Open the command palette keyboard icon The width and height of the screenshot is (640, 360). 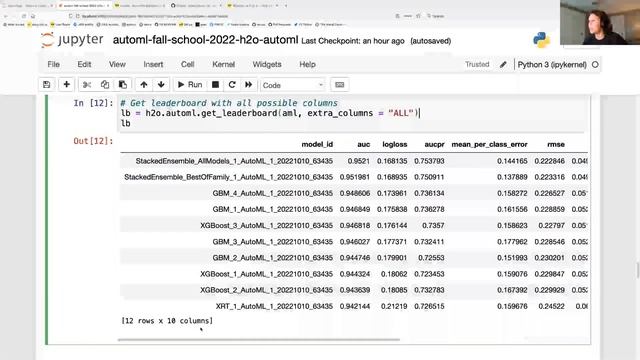(340, 85)
